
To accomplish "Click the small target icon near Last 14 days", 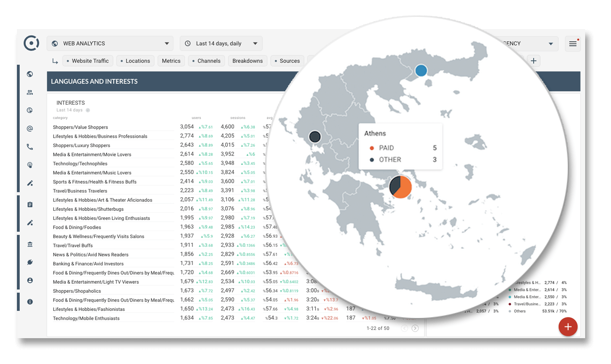I will [x=88, y=110].
